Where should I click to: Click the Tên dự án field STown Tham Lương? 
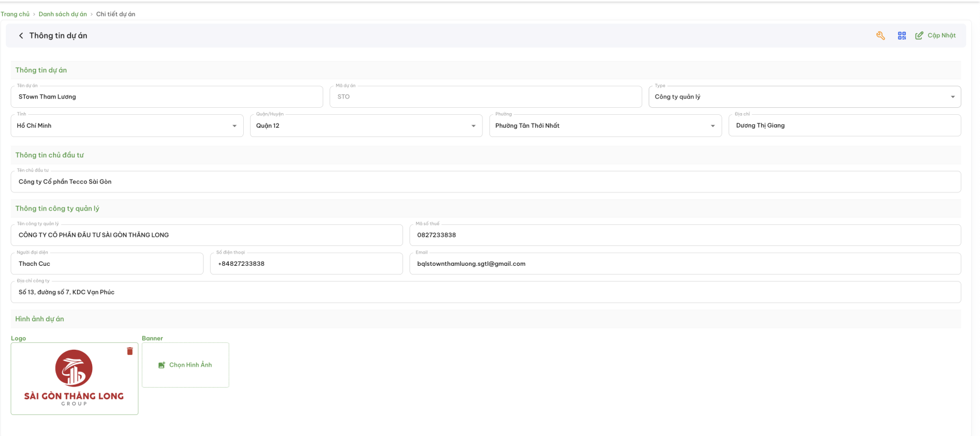(167, 97)
